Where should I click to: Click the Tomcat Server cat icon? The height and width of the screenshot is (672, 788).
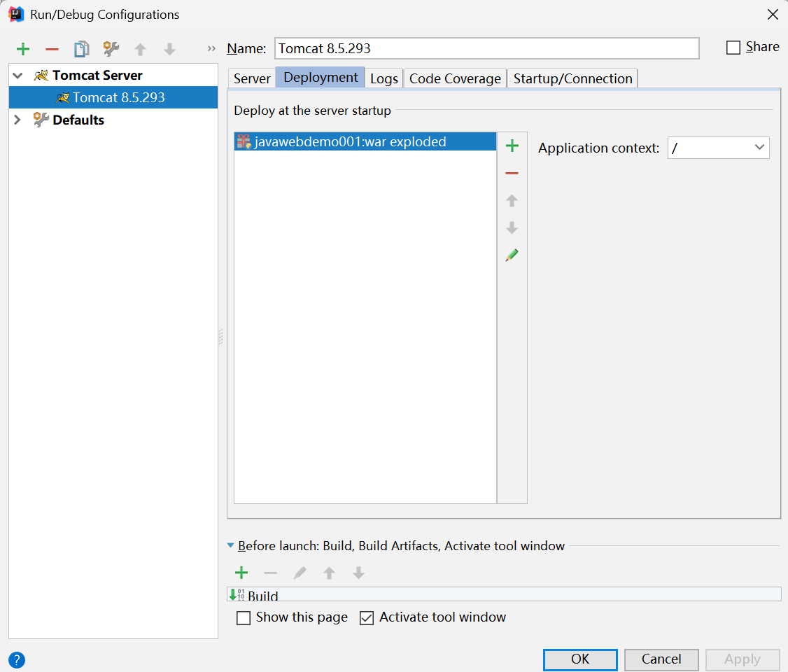pos(41,76)
